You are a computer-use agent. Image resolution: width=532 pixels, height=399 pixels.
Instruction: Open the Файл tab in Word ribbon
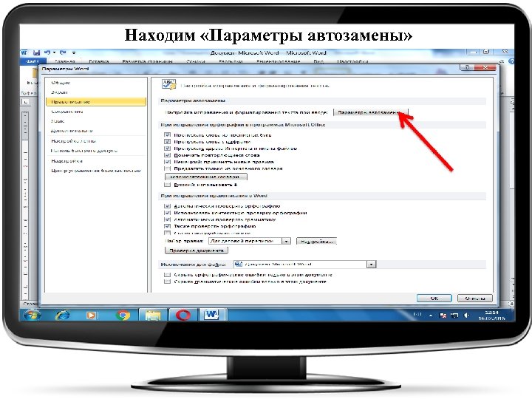click(x=33, y=61)
